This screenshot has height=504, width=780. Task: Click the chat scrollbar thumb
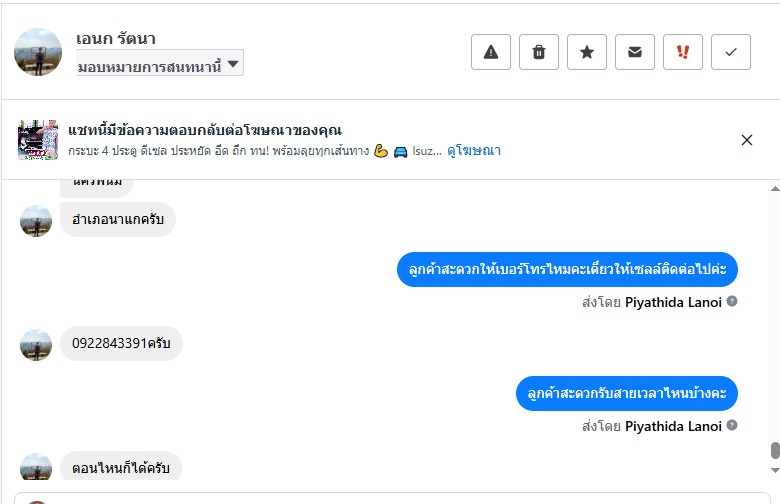pyautogui.click(x=774, y=451)
